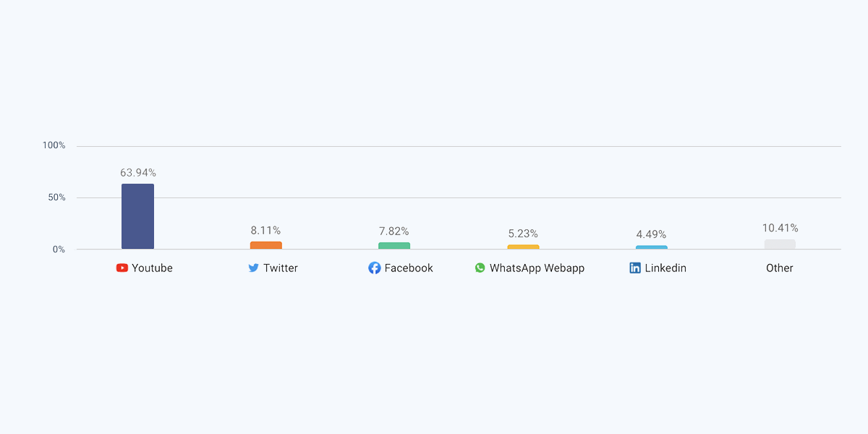Click the Twitter bird icon
Image resolution: width=868 pixels, height=434 pixels.
point(254,268)
